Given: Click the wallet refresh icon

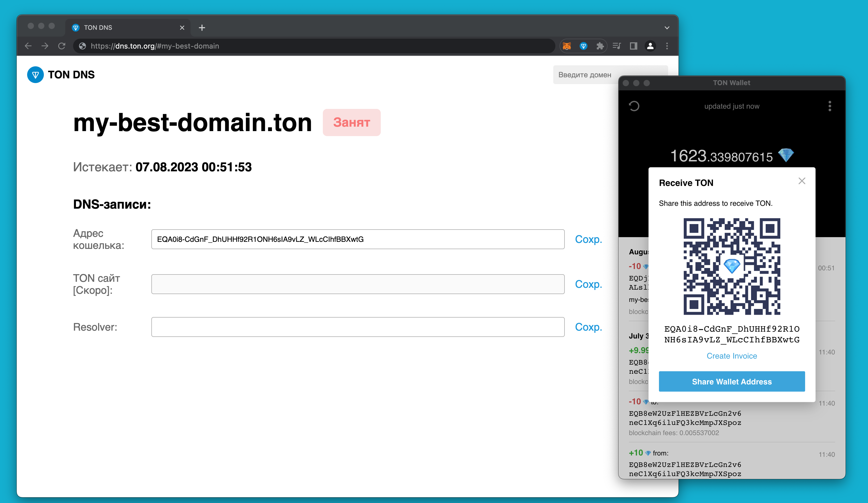Looking at the screenshot, I should [634, 106].
